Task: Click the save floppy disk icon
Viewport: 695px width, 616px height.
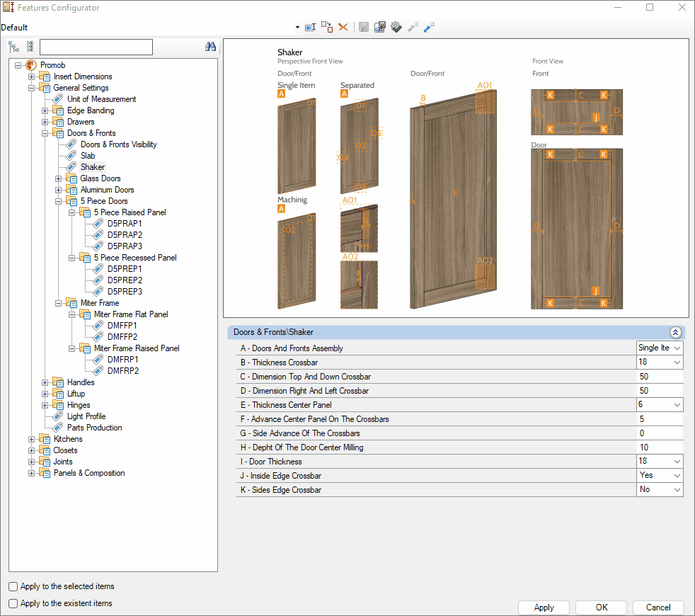Action: point(364,28)
